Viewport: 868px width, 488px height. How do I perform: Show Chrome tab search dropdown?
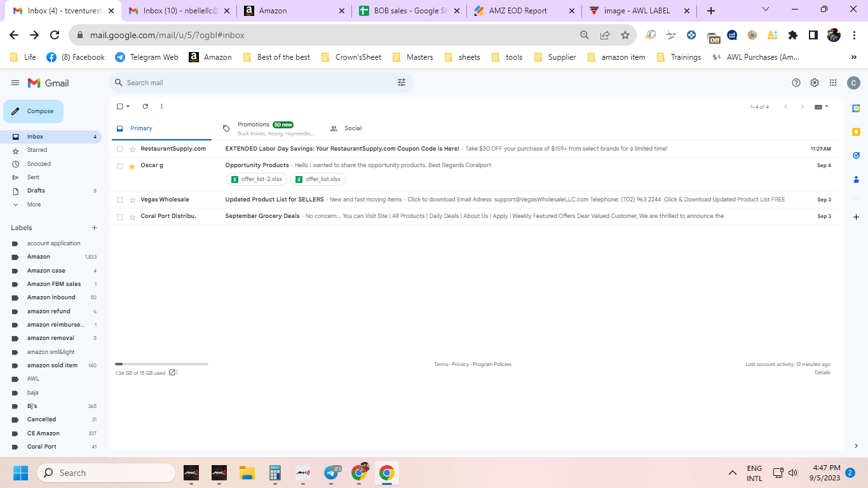(x=765, y=10)
